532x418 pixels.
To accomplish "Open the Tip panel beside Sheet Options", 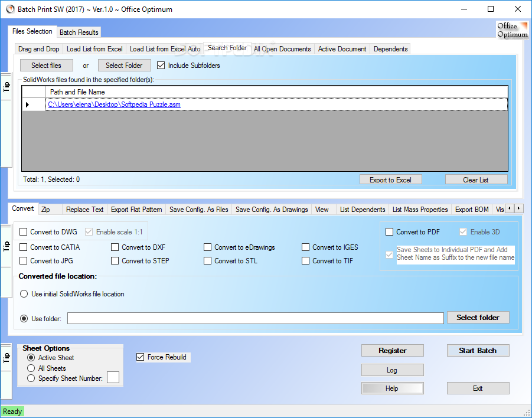I will point(6,358).
